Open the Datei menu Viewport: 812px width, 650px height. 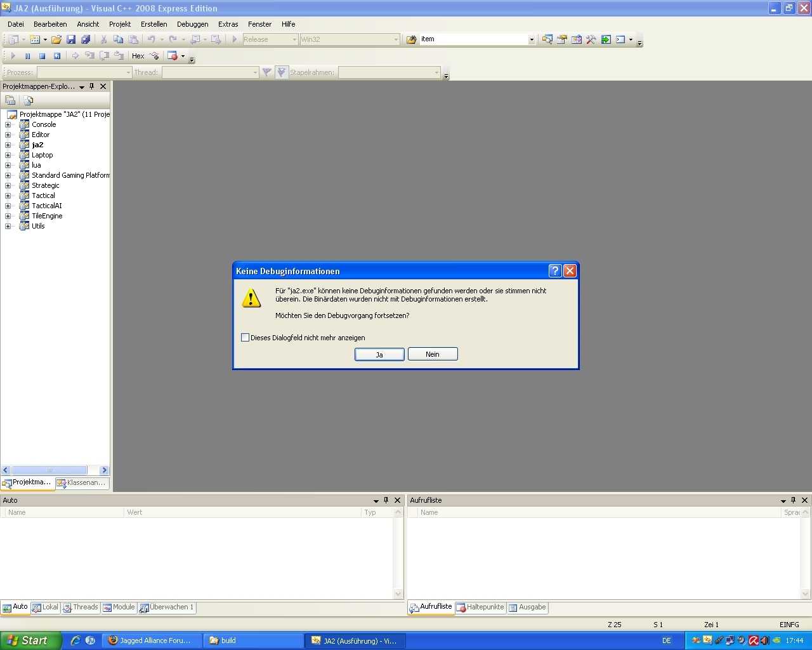(x=16, y=24)
